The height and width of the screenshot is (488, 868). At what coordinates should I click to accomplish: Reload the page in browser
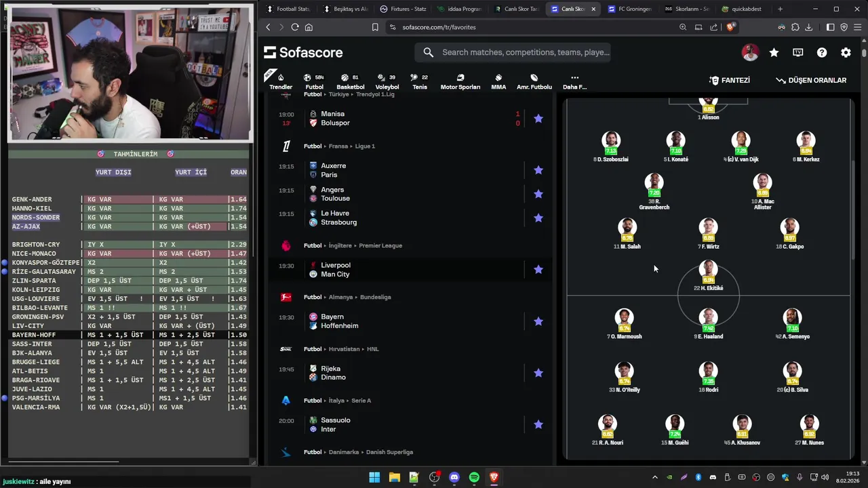[x=295, y=27]
